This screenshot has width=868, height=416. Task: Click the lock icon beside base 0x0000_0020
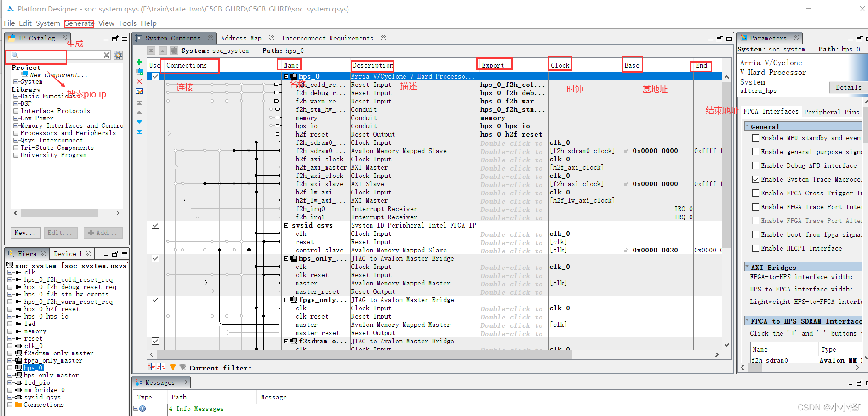pyautogui.click(x=626, y=251)
